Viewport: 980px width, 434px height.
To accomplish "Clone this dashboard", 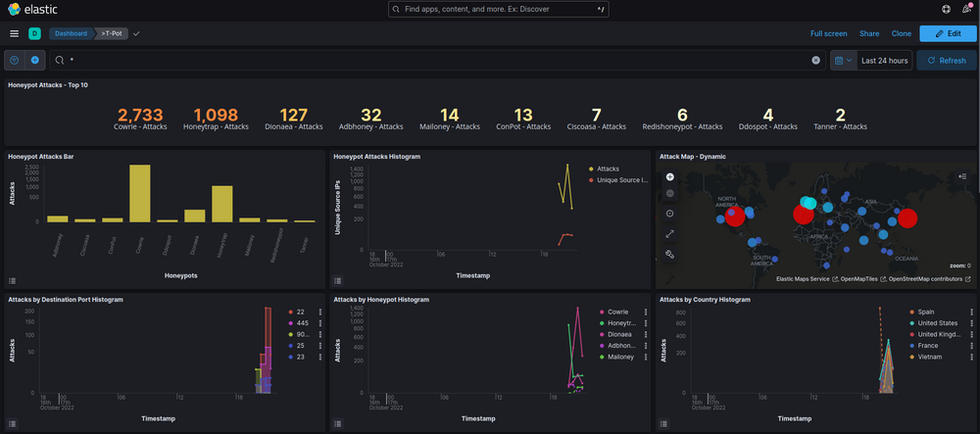I will (x=902, y=33).
